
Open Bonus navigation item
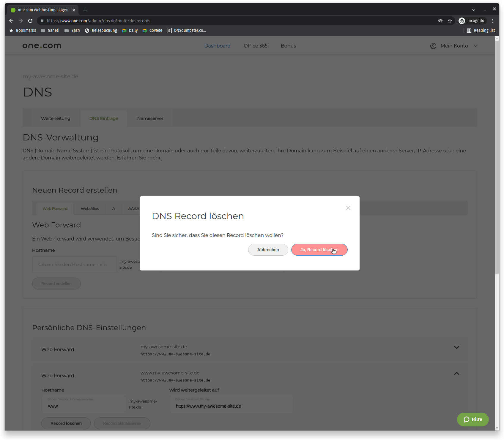[288, 46]
